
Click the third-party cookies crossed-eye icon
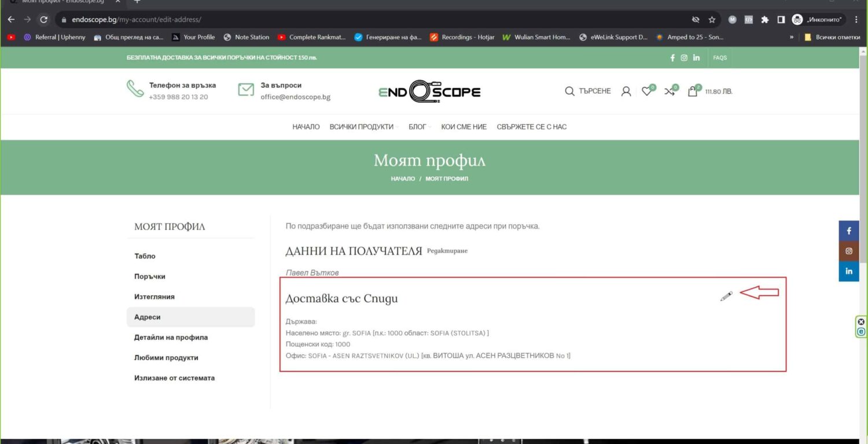696,20
